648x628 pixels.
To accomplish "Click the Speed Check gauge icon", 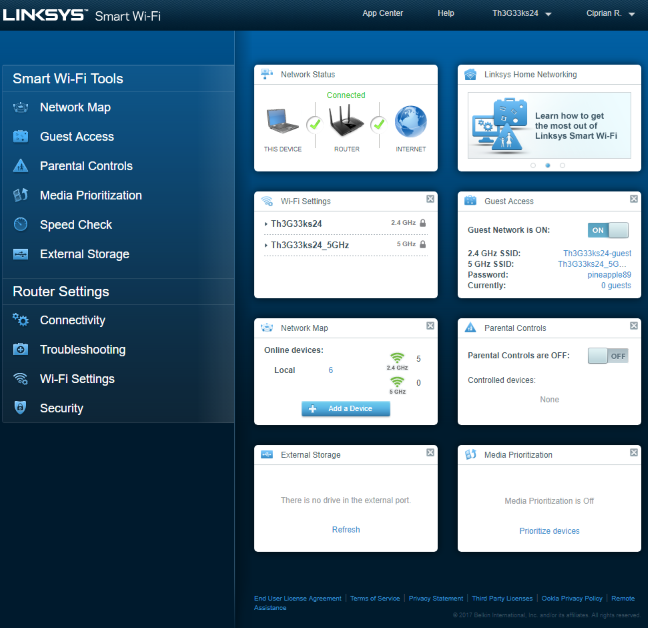I will [x=20, y=224].
